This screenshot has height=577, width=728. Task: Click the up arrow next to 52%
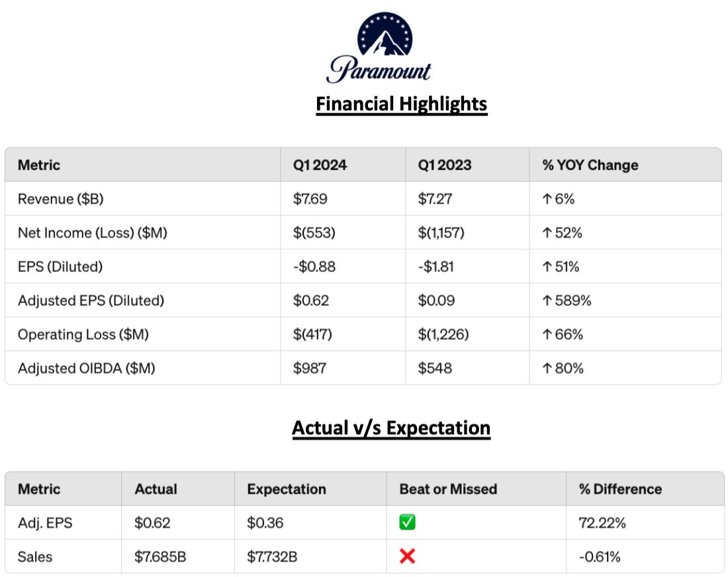click(x=547, y=233)
